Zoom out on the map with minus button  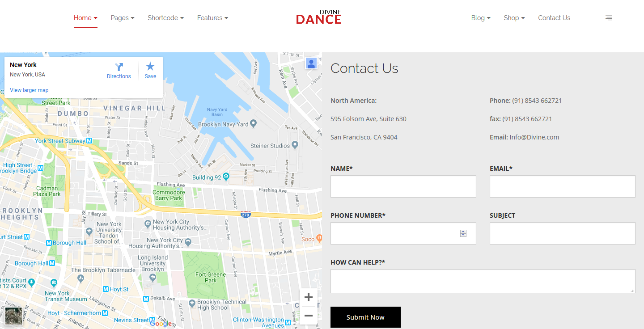click(x=308, y=316)
